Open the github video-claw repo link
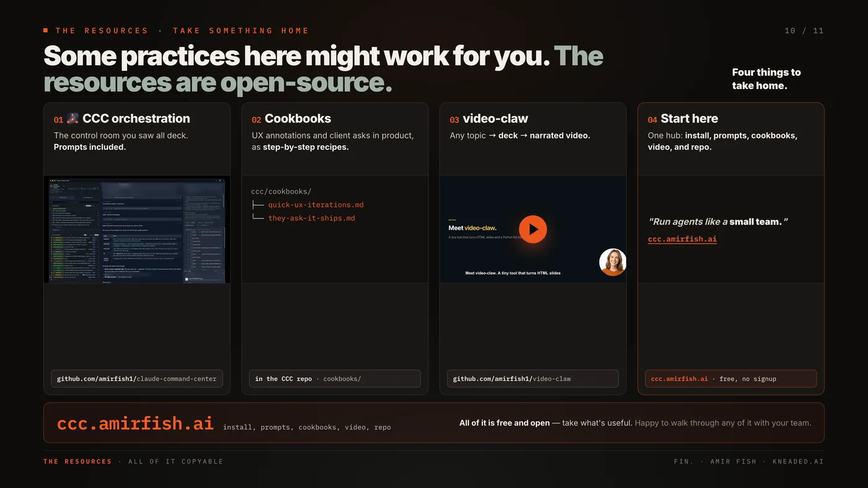This screenshot has height=488, width=868. 533,378
